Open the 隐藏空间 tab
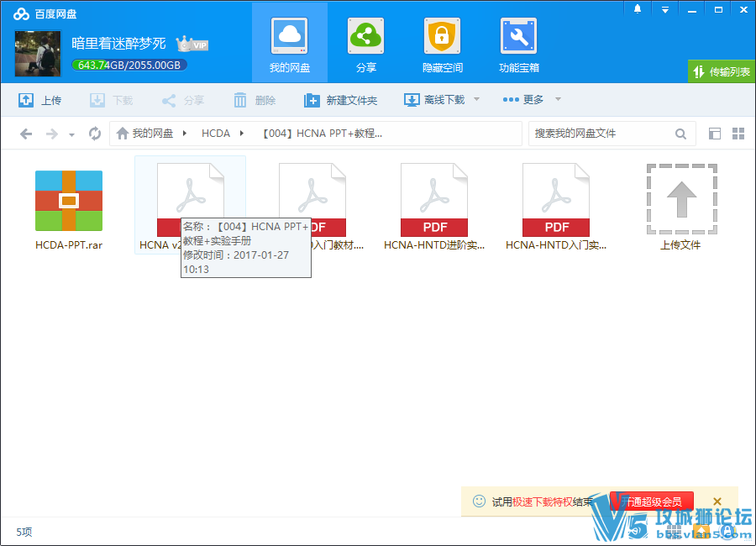Image resolution: width=756 pixels, height=546 pixels. click(x=442, y=45)
